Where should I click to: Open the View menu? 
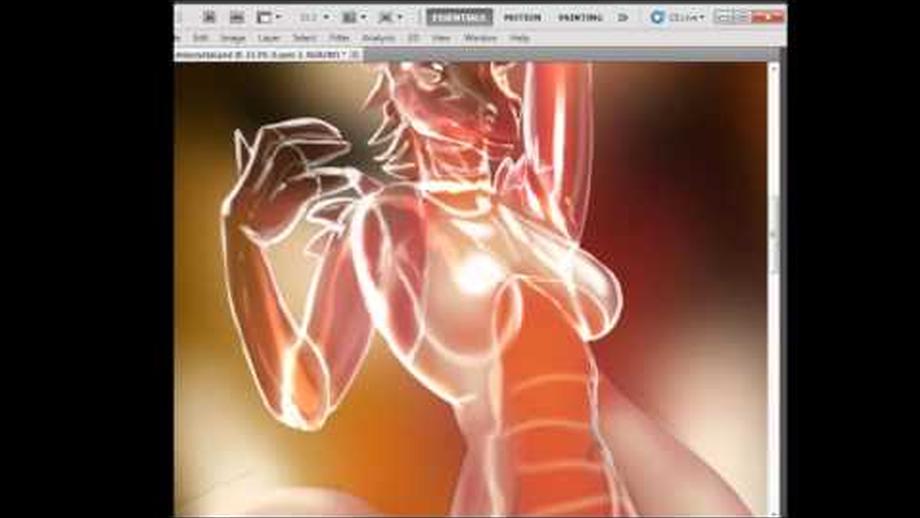pos(441,38)
